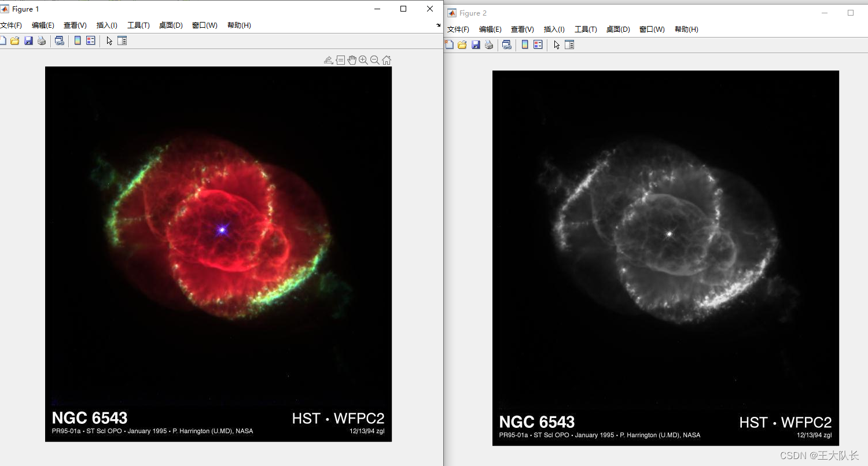
Task: Click Print Figure icon in Figure 1
Action: 42,41
